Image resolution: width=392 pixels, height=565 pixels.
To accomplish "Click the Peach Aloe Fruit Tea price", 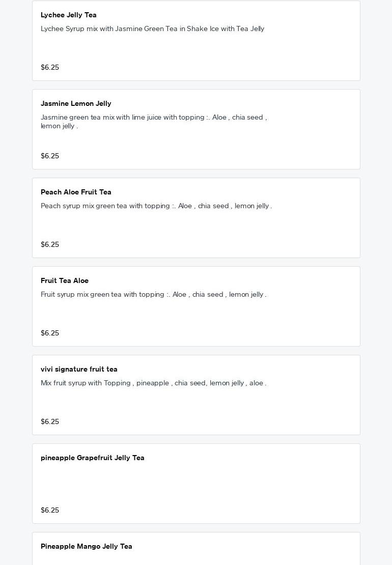I will tap(50, 245).
